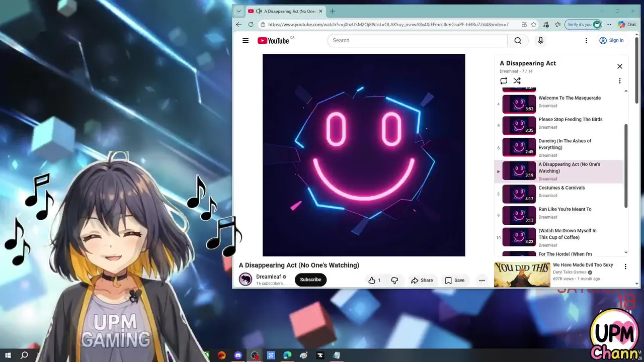Click thumbnail of Run Like You're Meant To
This screenshot has height=362, width=644.
[x=519, y=216]
